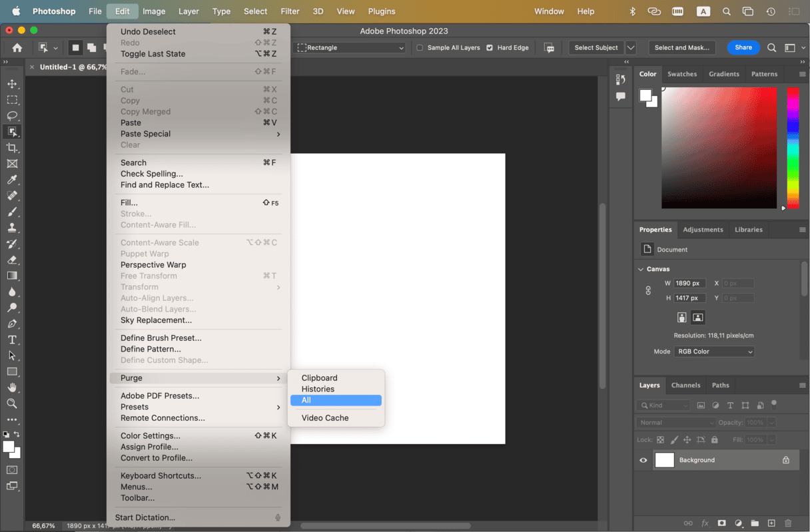Click the canvas width input field

point(689,283)
